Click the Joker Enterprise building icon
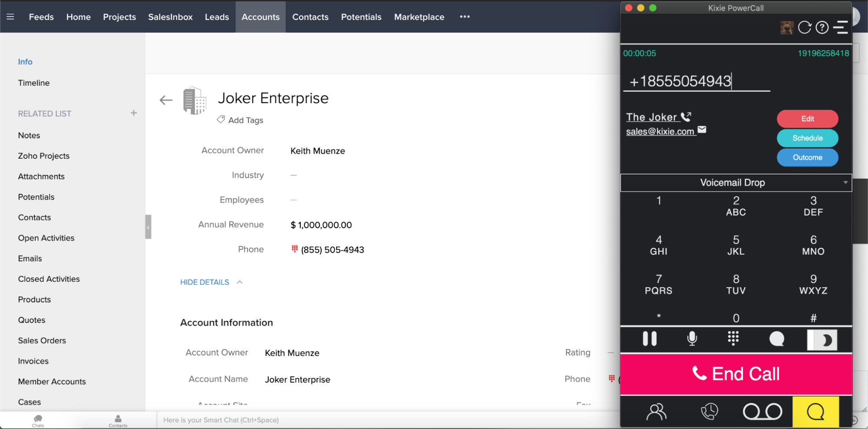 pyautogui.click(x=194, y=100)
